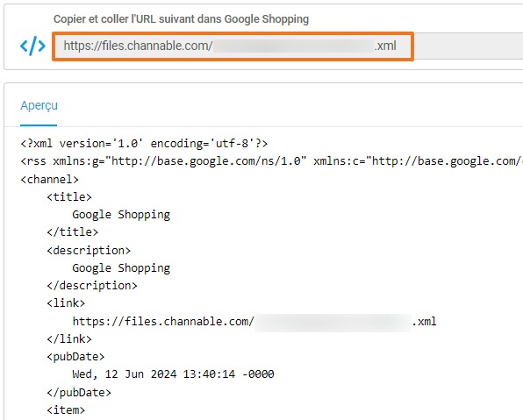This screenshot has width=523, height=420.
Task: Click the closing </title> tag
Action: (72, 232)
